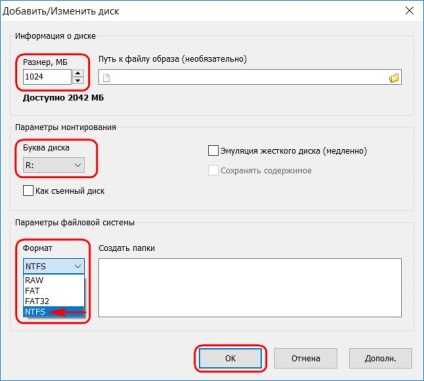Enable Эмуляция жесткого диска checkbox
This screenshot has width=424, height=381.
pos(213,151)
